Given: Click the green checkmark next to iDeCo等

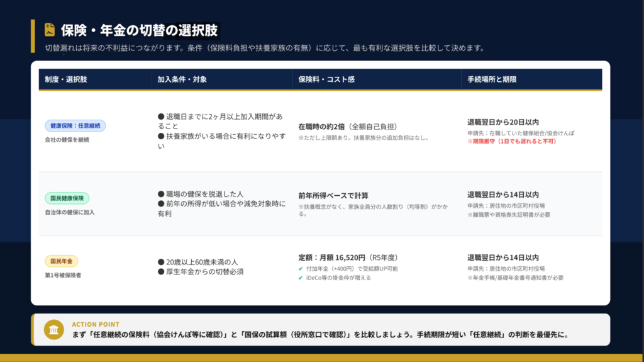Looking at the screenshot, I should coord(301,278).
